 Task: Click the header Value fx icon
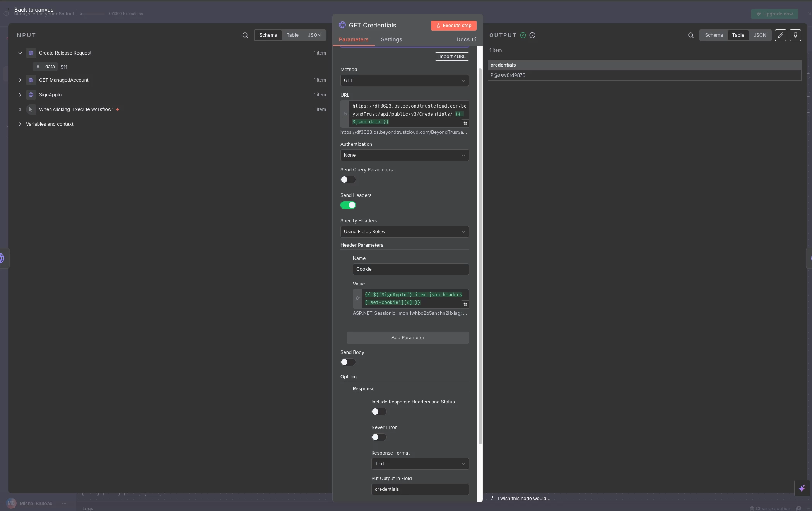(357, 299)
